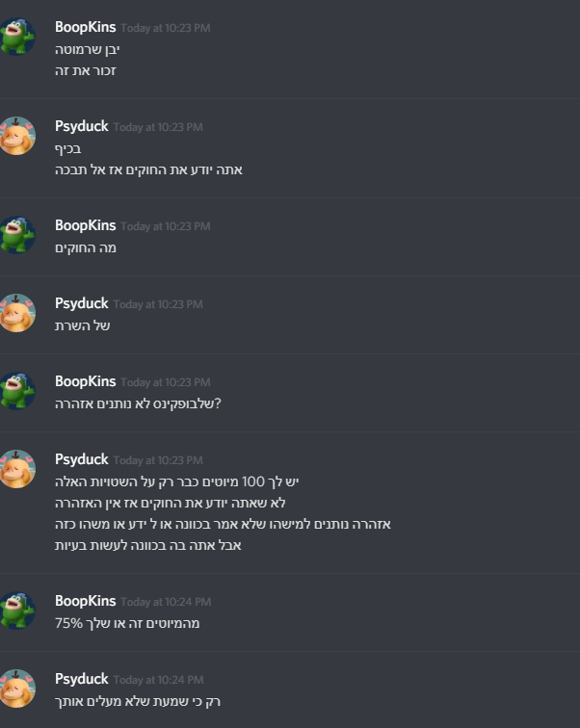The height and width of the screenshot is (728, 580).
Task: Click timestamp of the last Psyduck message
Action: [158, 680]
